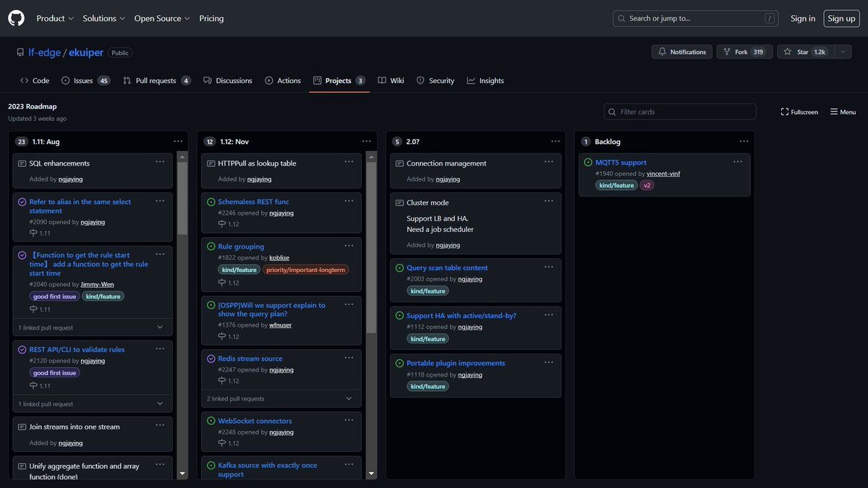Open options for HTTPPull as lookup table card
The image size is (868, 488).
349,162
